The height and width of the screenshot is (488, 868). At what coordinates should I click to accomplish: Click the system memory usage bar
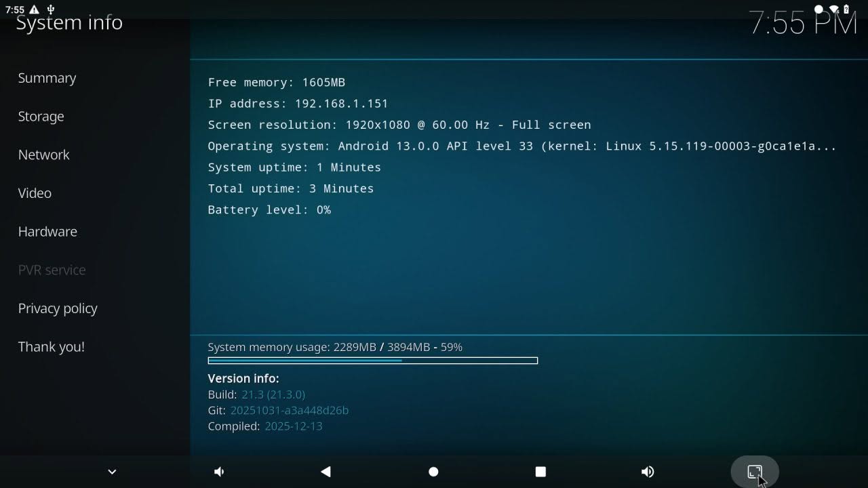(373, 361)
